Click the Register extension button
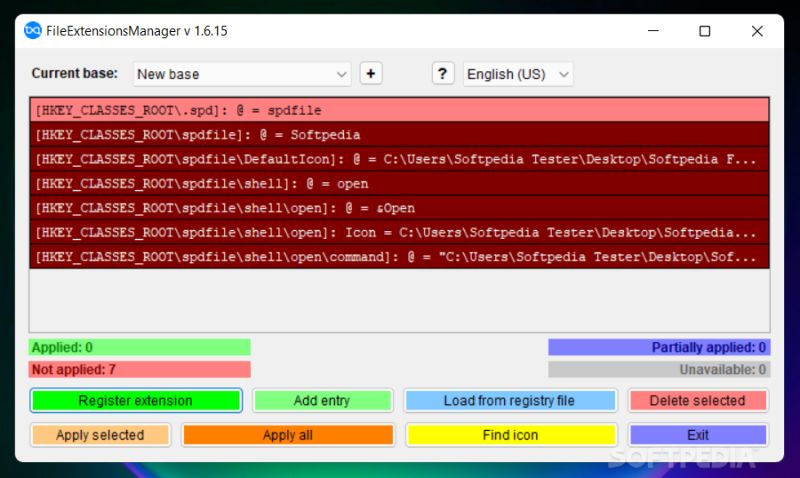This screenshot has height=478, width=800. point(136,400)
